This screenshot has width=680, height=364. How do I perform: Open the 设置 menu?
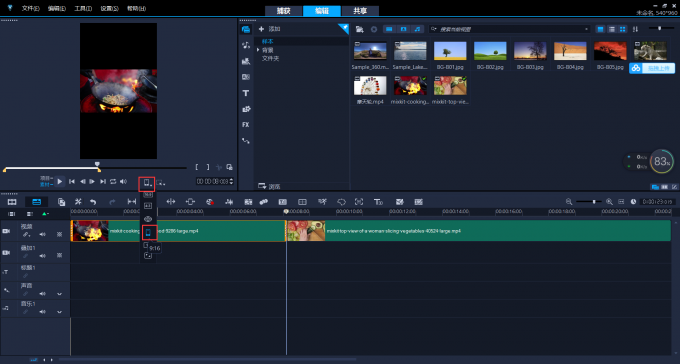(x=109, y=8)
